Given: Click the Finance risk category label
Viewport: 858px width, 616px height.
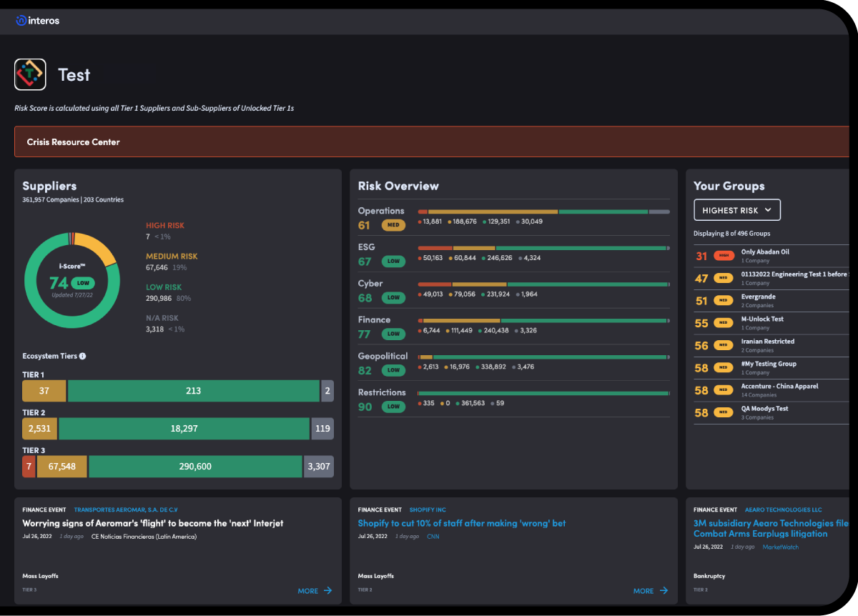Looking at the screenshot, I should point(374,320).
